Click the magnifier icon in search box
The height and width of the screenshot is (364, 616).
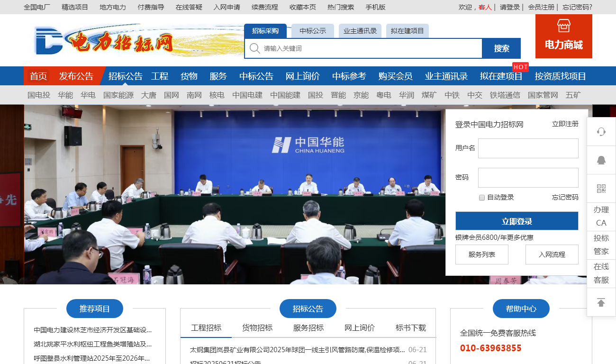255,48
